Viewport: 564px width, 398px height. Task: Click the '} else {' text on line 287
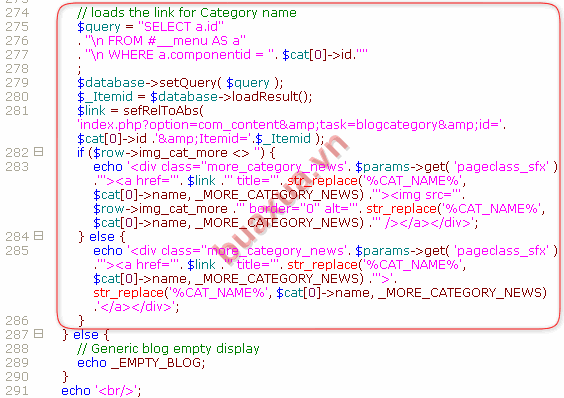click(x=85, y=335)
